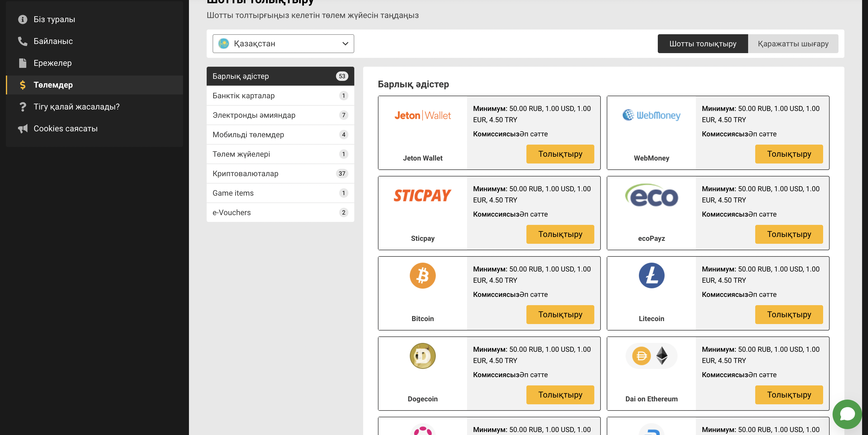Click the Sticpay name label
Viewport: 868px width, 435px height.
click(422, 238)
